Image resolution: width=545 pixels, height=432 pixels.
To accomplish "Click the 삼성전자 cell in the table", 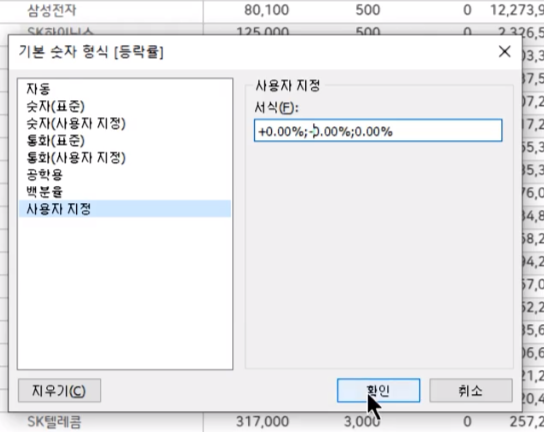I will tap(52, 10).
